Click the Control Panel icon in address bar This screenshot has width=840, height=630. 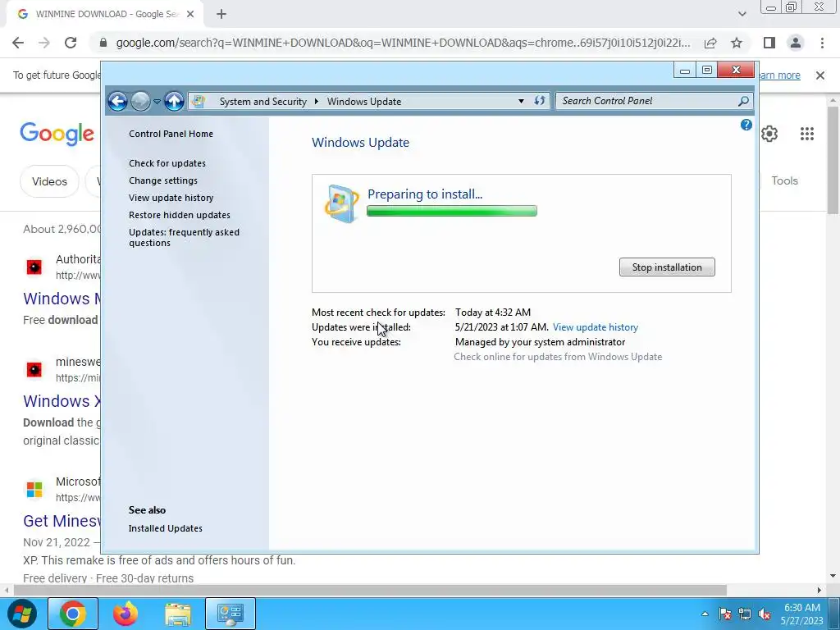[x=199, y=101]
